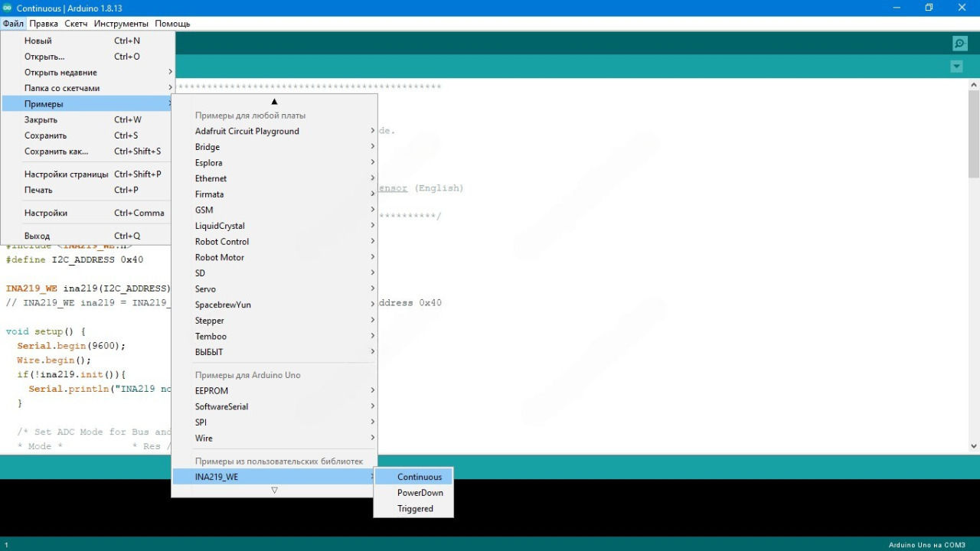Click the editor scroll-down arrow

pyautogui.click(x=974, y=445)
